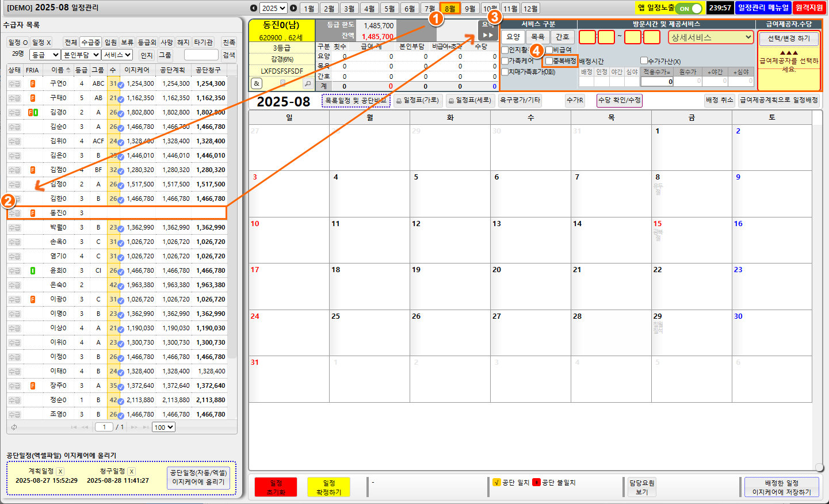Click 배정한 일정 이지케어에 저장하기 button
The image size is (829, 504).
pos(781,487)
